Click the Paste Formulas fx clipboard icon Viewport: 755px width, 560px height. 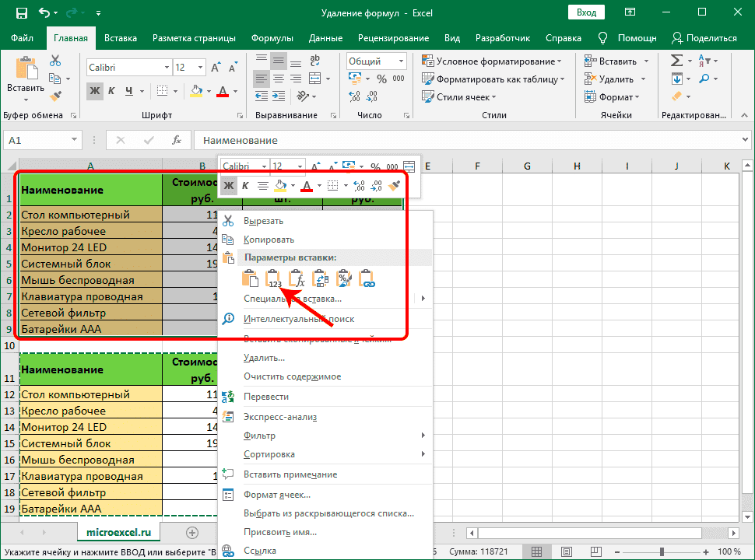click(297, 278)
